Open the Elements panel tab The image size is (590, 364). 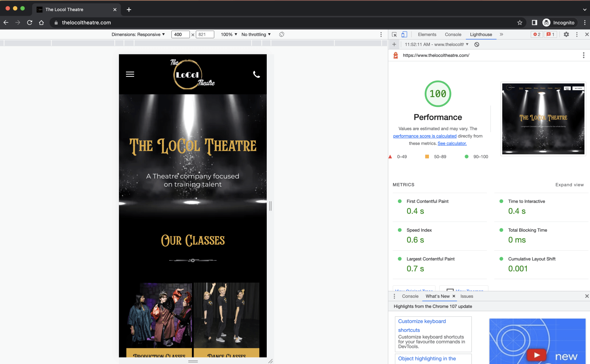(x=427, y=34)
